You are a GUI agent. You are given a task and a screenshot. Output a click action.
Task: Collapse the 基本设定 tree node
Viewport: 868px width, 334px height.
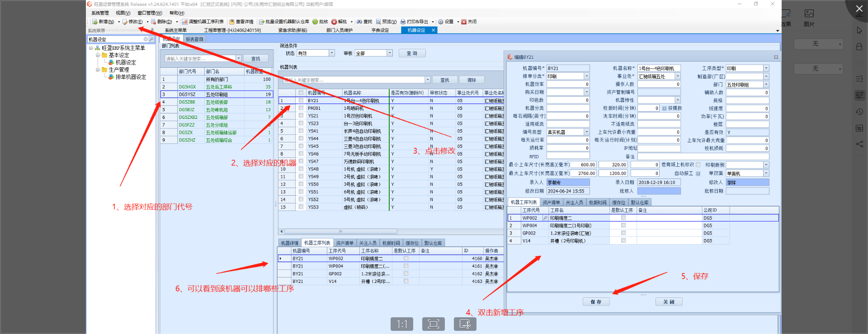98,55
